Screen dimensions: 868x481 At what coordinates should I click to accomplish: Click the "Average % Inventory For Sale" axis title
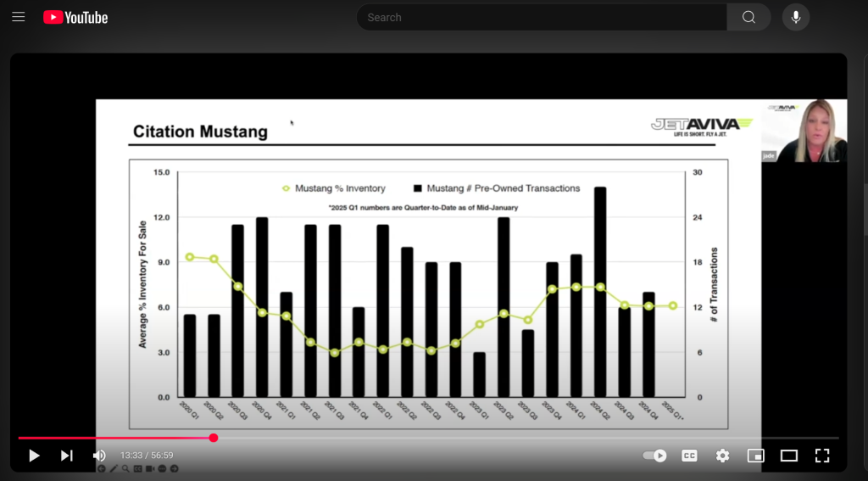click(142, 284)
